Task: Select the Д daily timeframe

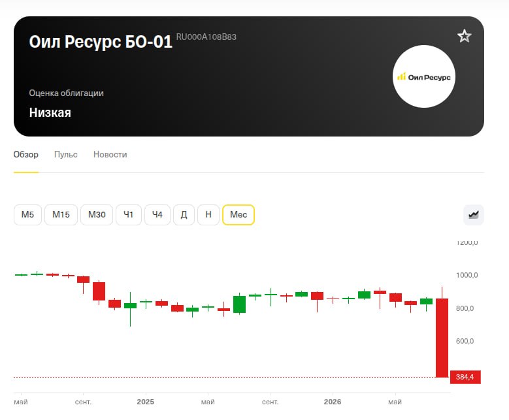Action: tap(184, 214)
